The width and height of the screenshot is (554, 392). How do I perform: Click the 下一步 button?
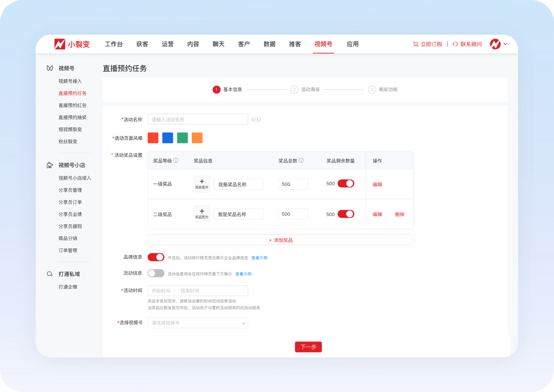[x=308, y=347]
